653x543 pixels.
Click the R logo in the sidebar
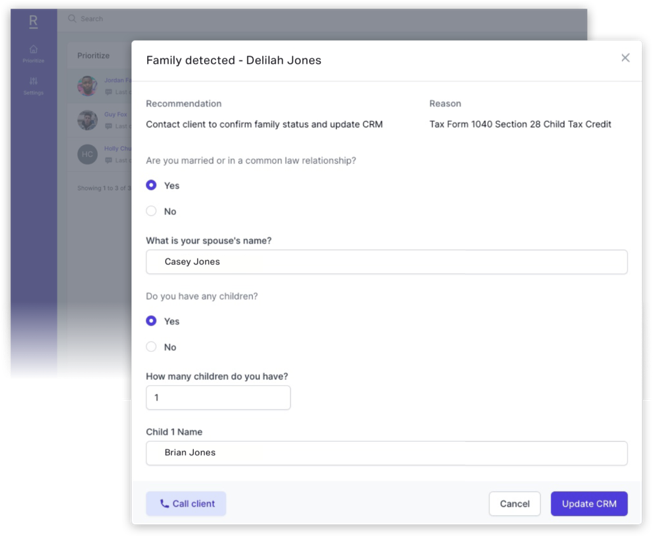(33, 21)
